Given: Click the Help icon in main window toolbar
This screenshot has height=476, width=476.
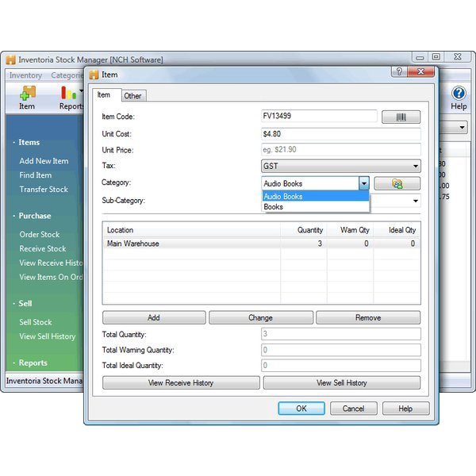Looking at the screenshot, I should click(x=459, y=98).
